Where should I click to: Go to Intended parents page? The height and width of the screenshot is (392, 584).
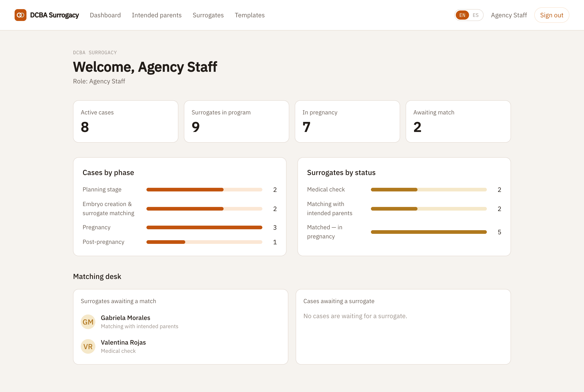pyautogui.click(x=157, y=15)
